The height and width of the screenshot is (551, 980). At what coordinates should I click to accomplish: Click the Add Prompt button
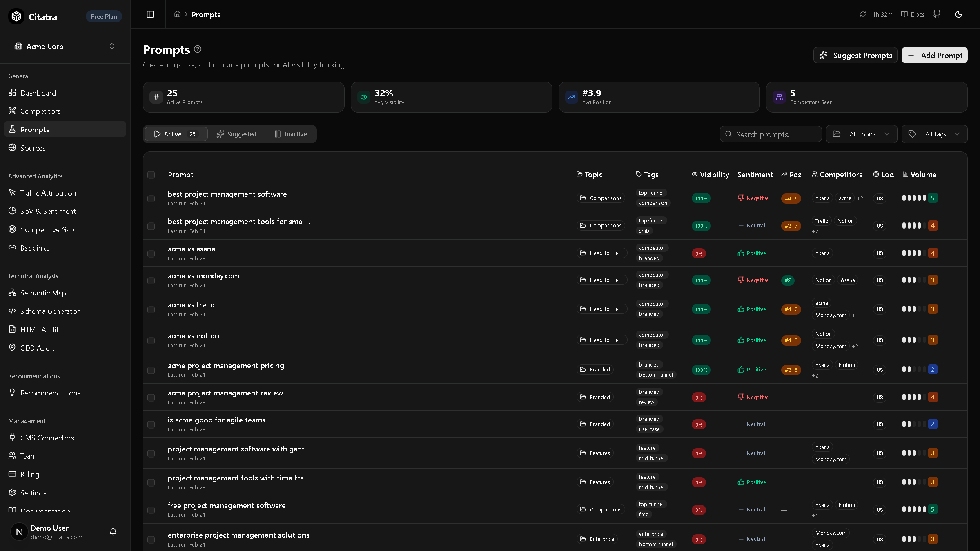coord(934,55)
